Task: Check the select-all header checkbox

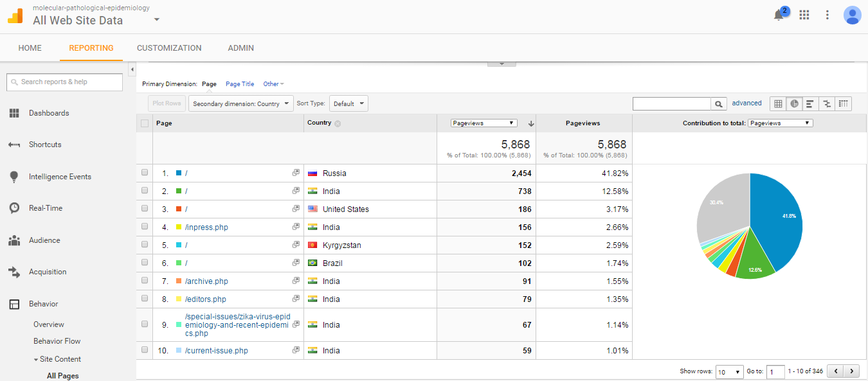Action: click(145, 123)
